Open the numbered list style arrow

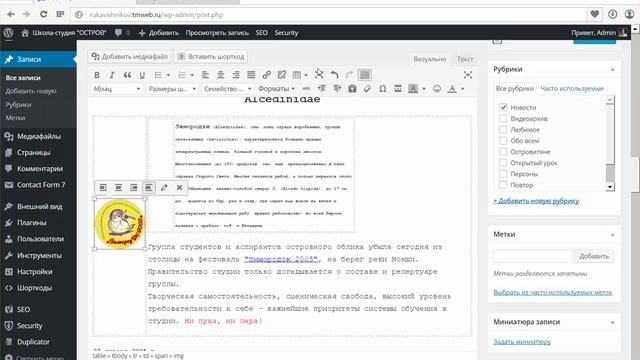(192, 75)
